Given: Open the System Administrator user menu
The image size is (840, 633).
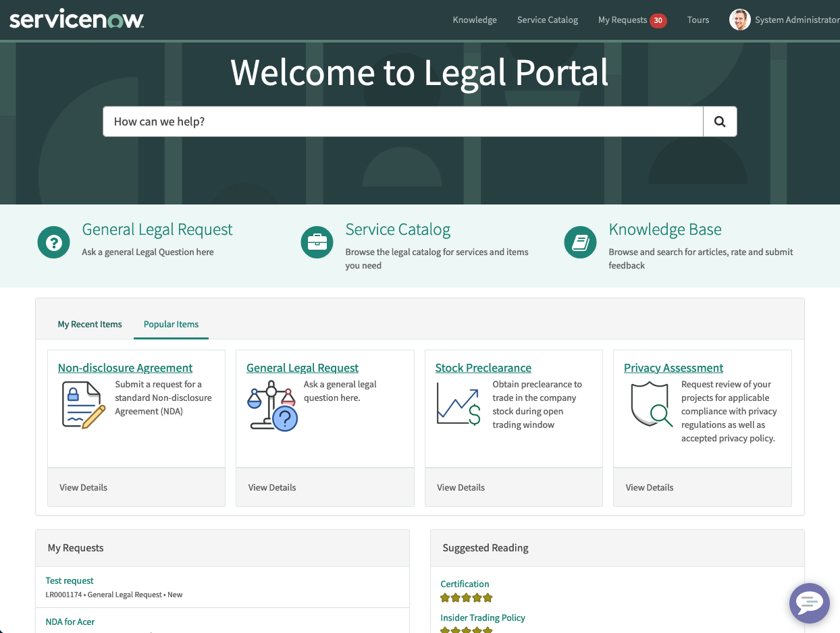Looking at the screenshot, I should click(x=797, y=20).
